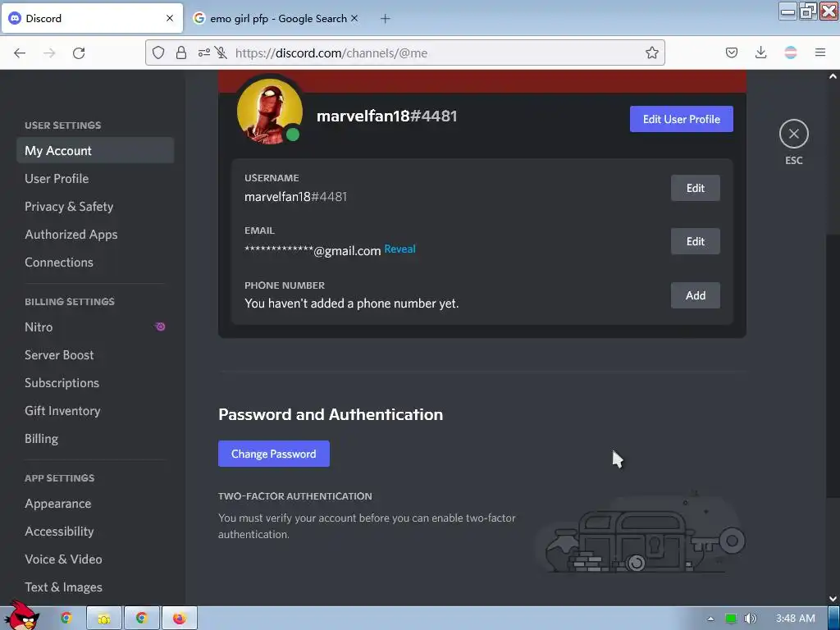
Task: Click the Nitro badge icon
Action: [x=160, y=326]
